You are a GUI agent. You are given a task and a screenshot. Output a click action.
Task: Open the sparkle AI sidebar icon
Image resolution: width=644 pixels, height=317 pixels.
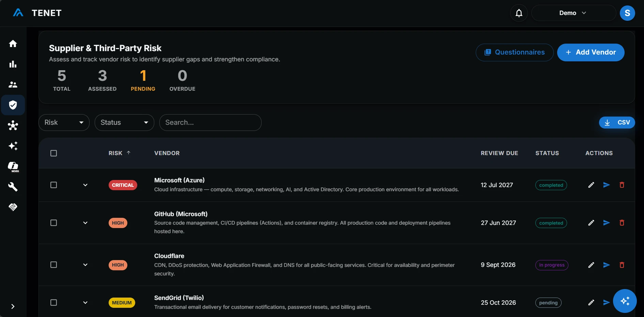[x=13, y=146]
